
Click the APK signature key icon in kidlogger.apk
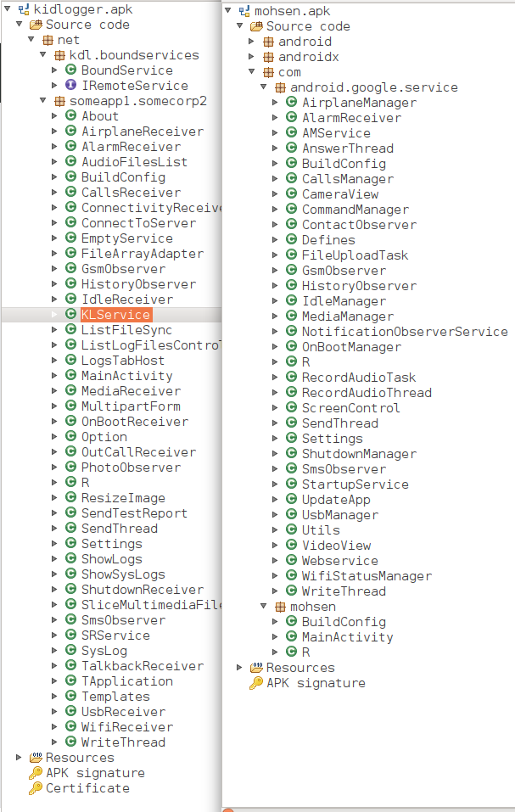pyautogui.click(x=36, y=773)
